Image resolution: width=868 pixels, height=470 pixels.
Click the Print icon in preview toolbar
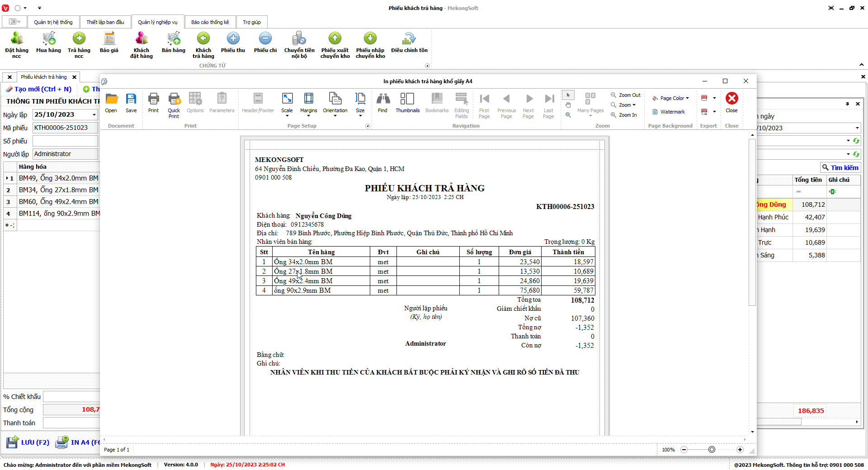(x=153, y=103)
